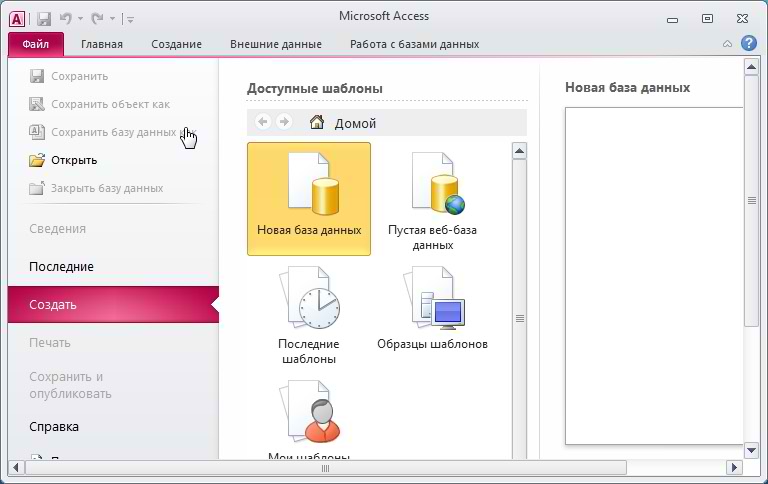Click the horizontal scrollbar thumb
Screen dimensions: 768x484
pyautogui.click(x=326, y=468)
